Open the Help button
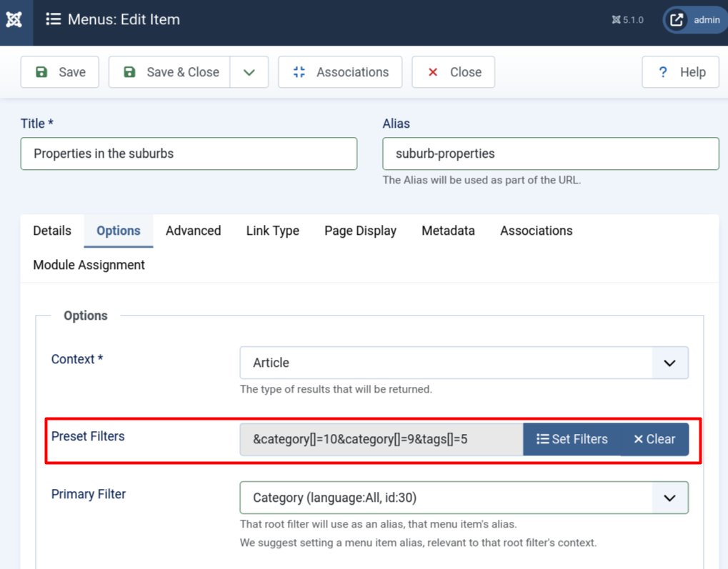The image size is (728, 569). click(680, 72)
